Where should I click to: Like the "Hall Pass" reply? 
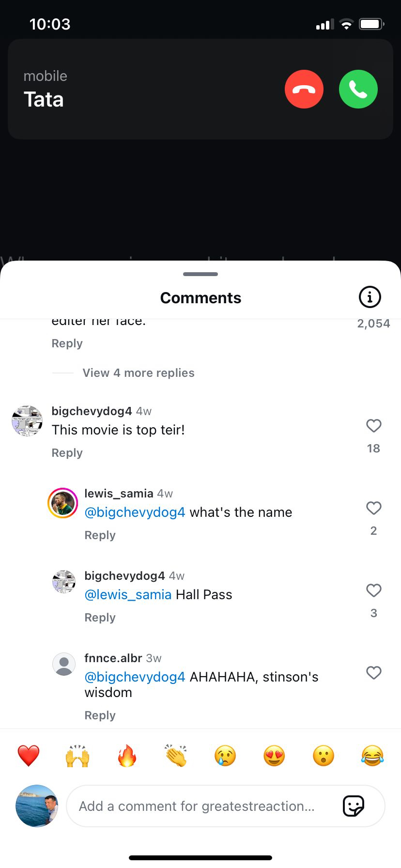click(373, 591)
